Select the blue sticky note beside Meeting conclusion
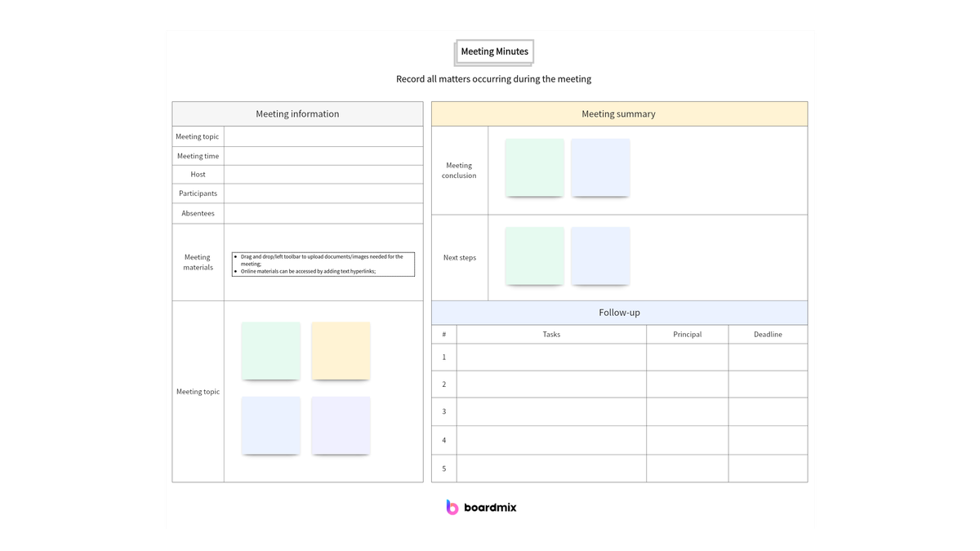Screen dimensions: 980x551 click(600, 167)
